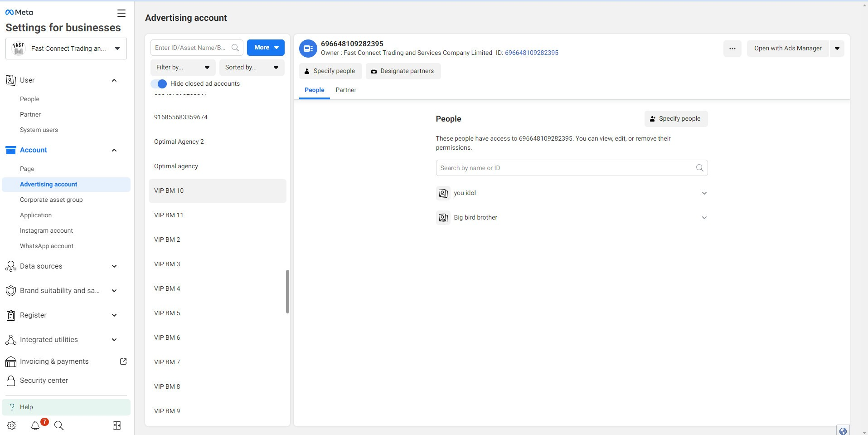Select VIP BM 11 ad account

click(218, 215)
